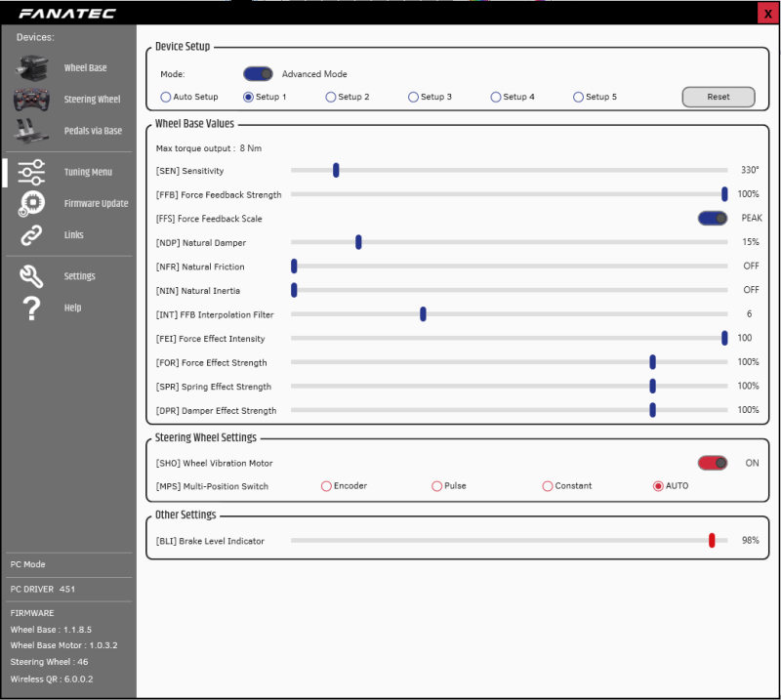
Task: Click the Tuning Menu sliders icon
Action: pos(31,172)
